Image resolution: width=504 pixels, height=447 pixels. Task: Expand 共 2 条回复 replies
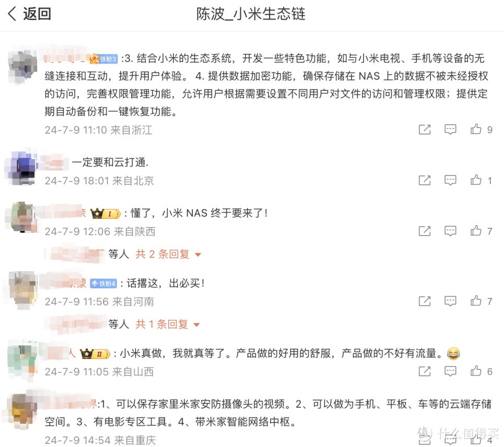tap(168, 254)
